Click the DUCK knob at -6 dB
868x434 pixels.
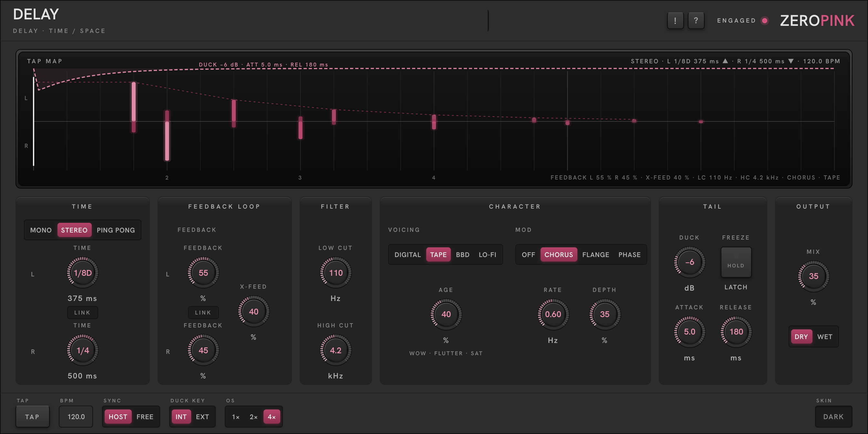(x=690, y=262)
